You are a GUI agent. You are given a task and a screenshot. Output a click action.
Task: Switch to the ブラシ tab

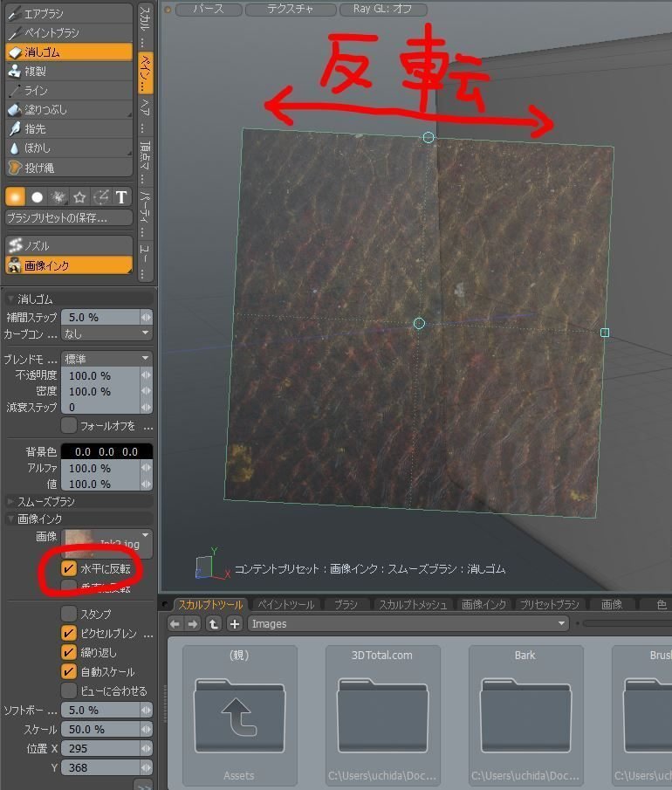[x=346, y=604]
